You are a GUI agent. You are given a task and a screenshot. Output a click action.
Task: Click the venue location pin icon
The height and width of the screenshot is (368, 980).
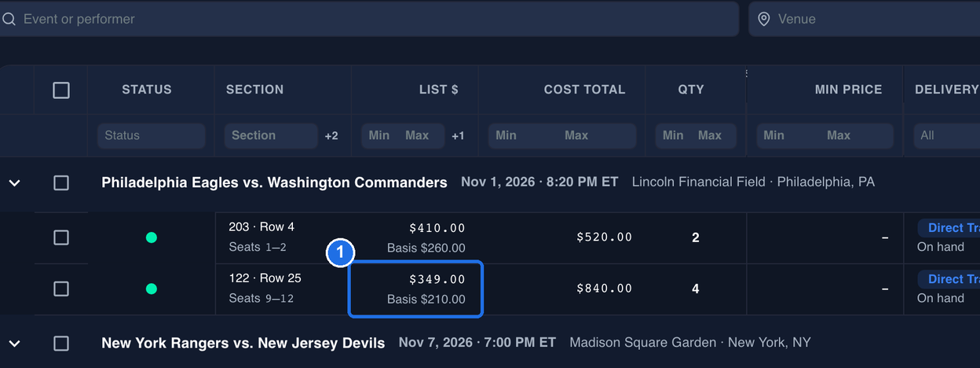(764, 19)
